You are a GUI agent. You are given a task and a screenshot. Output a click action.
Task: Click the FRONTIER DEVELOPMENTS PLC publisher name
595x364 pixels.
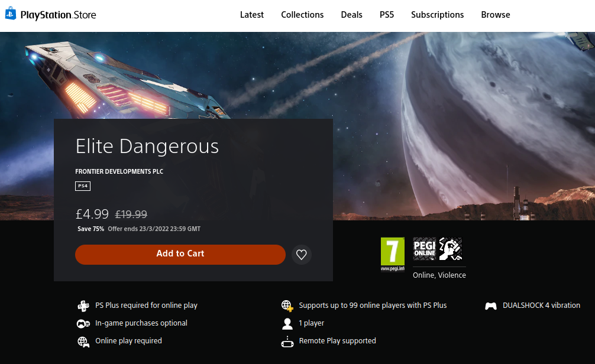(119, 171)
